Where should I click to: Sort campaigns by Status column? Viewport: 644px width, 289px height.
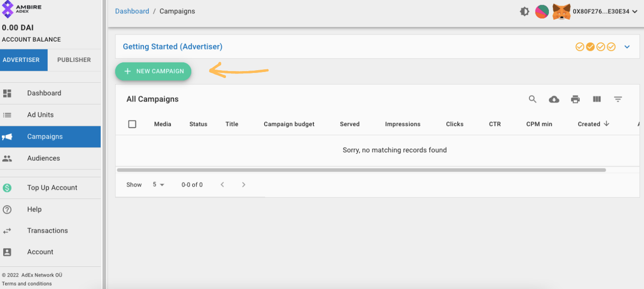click(198, 124)
